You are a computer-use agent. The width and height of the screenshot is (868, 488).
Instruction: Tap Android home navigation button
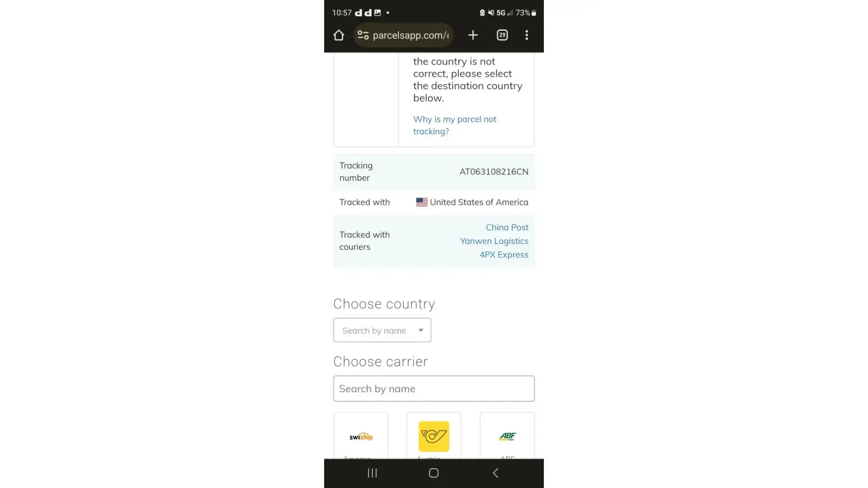pos(434,473)
